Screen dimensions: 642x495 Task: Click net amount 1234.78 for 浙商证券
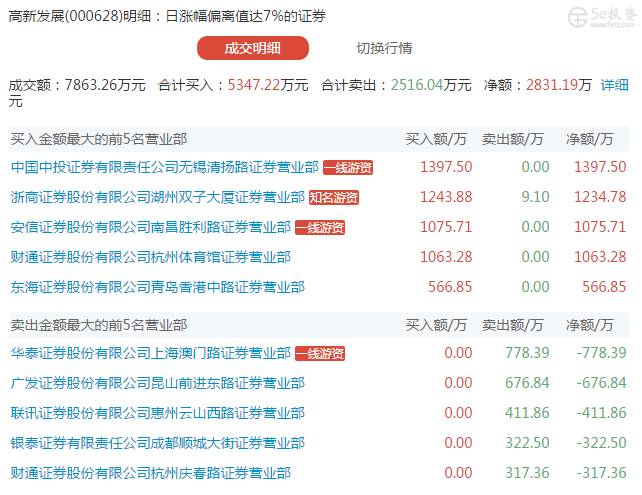pyautogui.click(x=600, y=197)
